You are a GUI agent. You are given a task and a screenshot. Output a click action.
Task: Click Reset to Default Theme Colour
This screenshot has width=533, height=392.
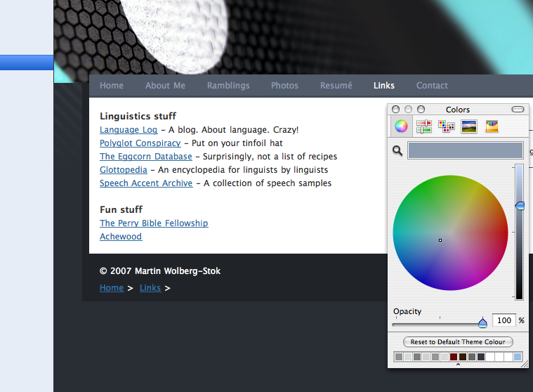point(458,341)
